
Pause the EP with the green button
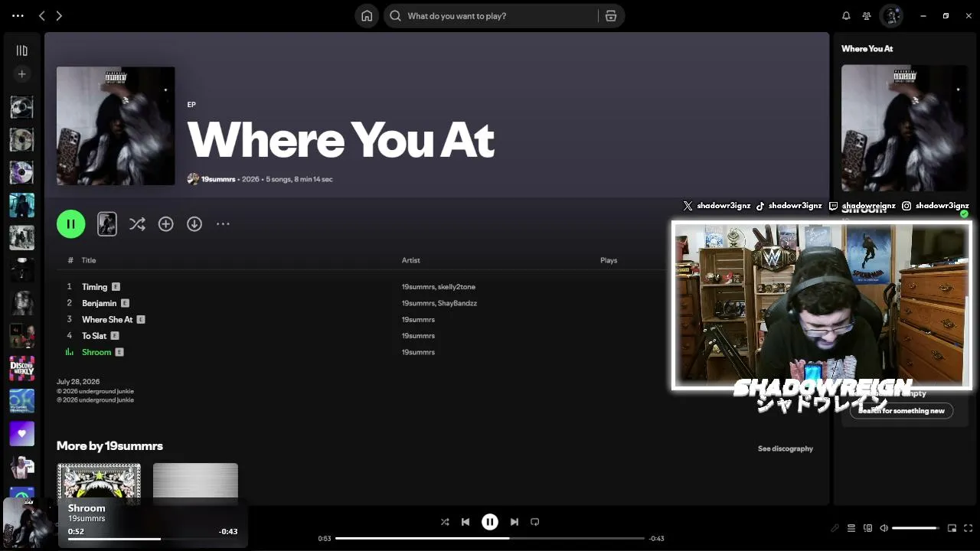coord(71,224)
